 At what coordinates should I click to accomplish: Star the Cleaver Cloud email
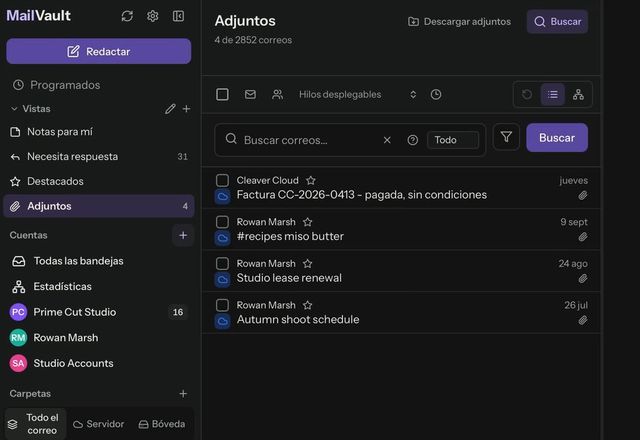311,180
